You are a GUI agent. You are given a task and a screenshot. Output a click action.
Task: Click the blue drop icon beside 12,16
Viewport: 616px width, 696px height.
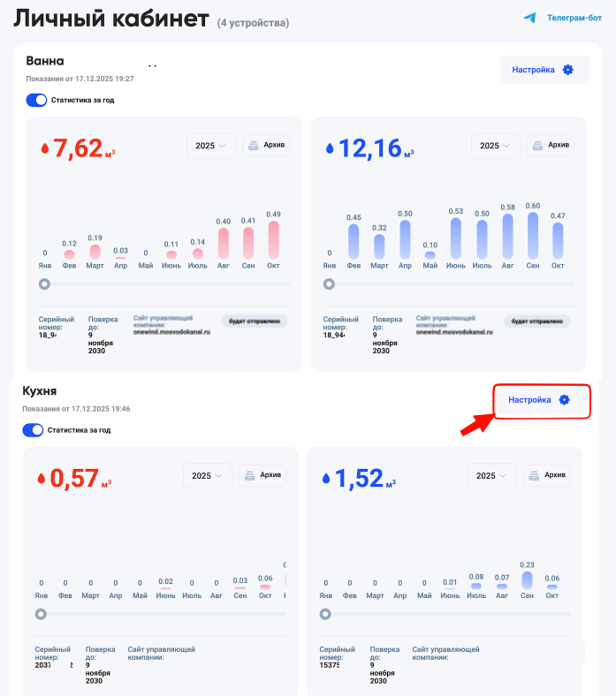pos(330,148)
